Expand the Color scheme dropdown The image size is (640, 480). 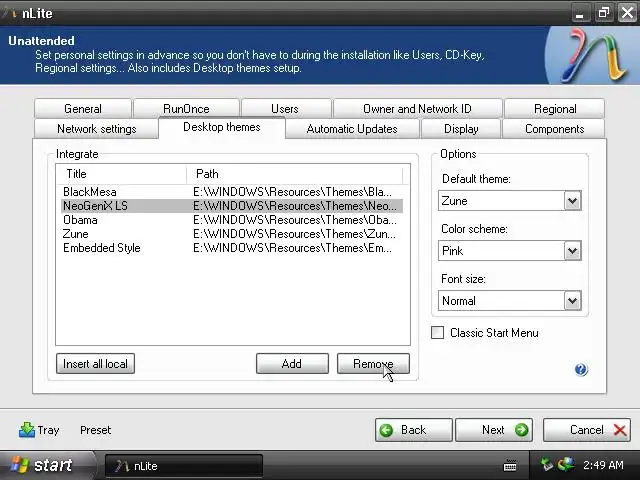coord(572,251)
